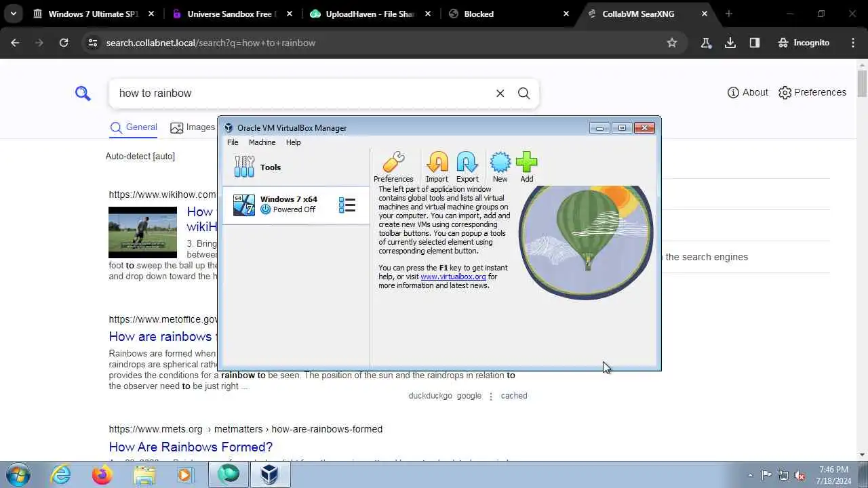Switch to Windows 7 Ultimate SP1 browser tab
Screen dimensions: 868x488
coord(94,14)
